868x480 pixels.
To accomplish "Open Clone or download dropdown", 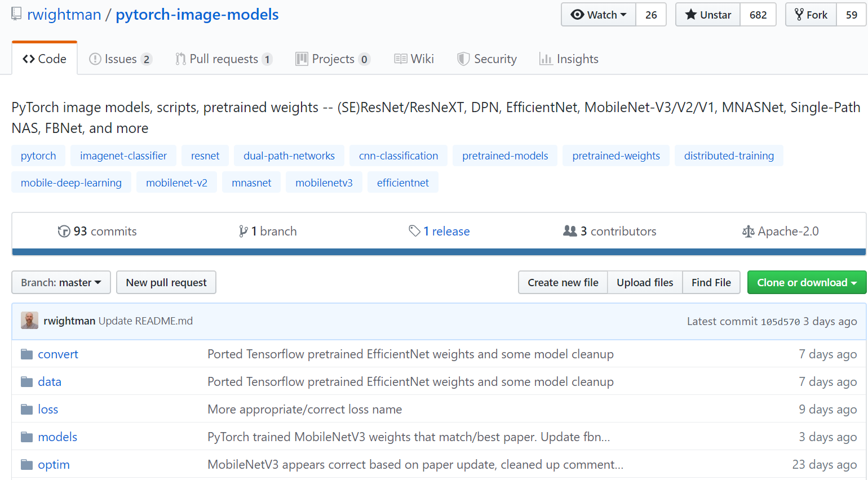I will click(x=807, y=282).
